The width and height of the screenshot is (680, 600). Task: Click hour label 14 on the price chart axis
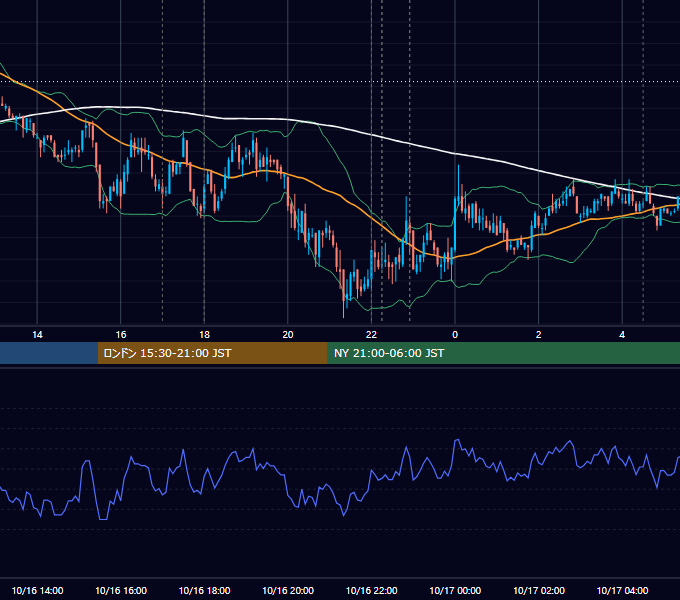pyautogui.click(x=37, y=335)
